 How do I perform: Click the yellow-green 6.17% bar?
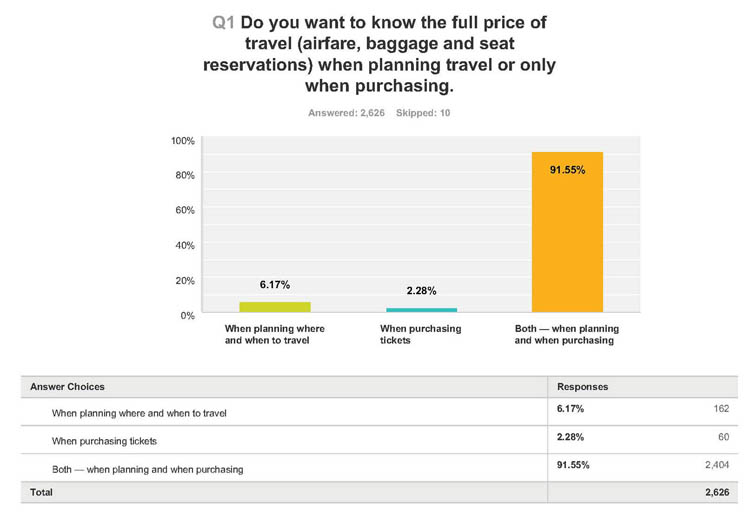(x=275, y=307)
